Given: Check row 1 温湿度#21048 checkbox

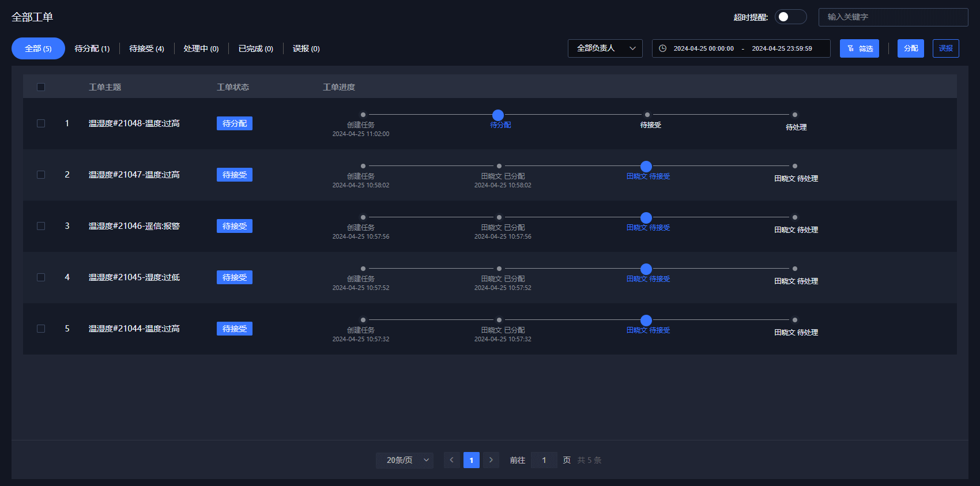Looking at the screenshot, I should point(41,123).
